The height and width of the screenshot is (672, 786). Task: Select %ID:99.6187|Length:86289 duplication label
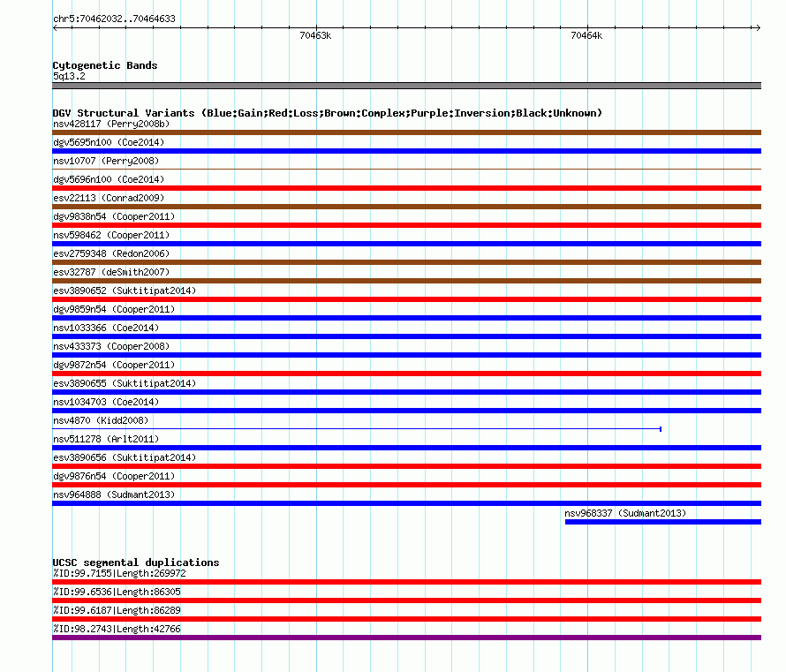(x=117, y=610)
